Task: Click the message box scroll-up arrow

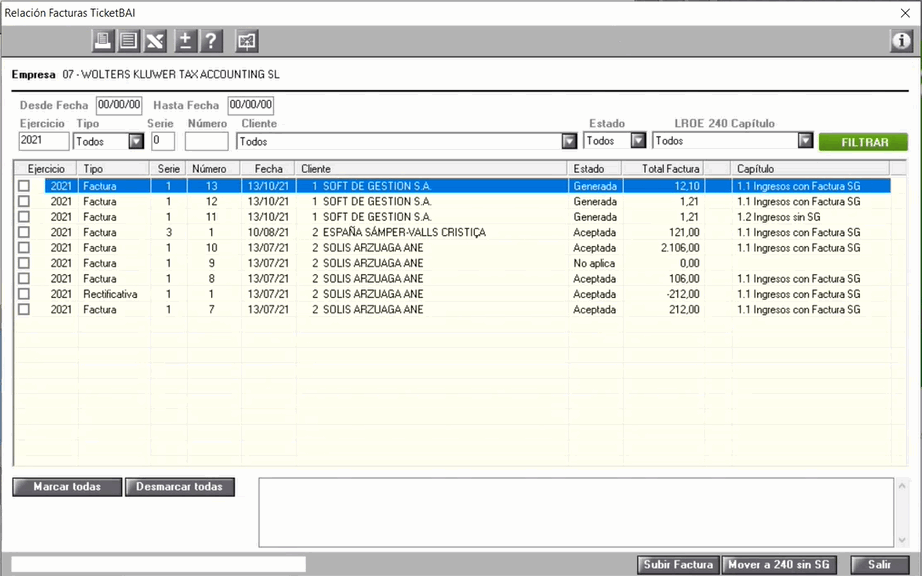Action: [902, 485]
